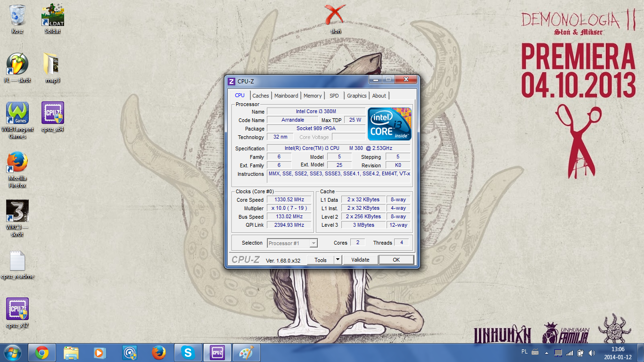
Task: Open the cpuz_readme text file
Action: coord(17,262)
